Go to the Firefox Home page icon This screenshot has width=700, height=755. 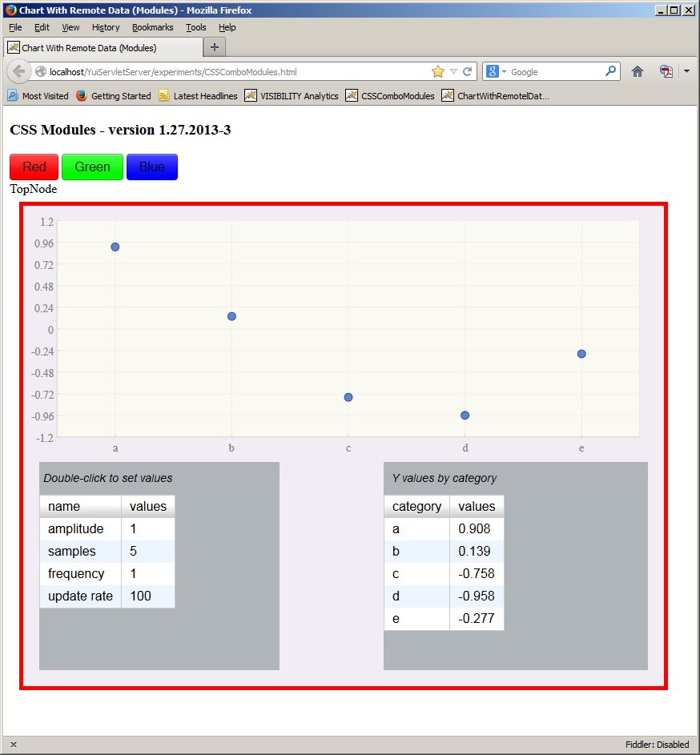point(638,71)
